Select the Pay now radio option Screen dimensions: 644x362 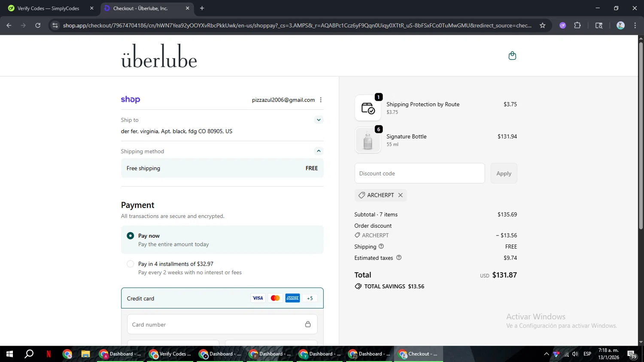click(x=131, y=236)
